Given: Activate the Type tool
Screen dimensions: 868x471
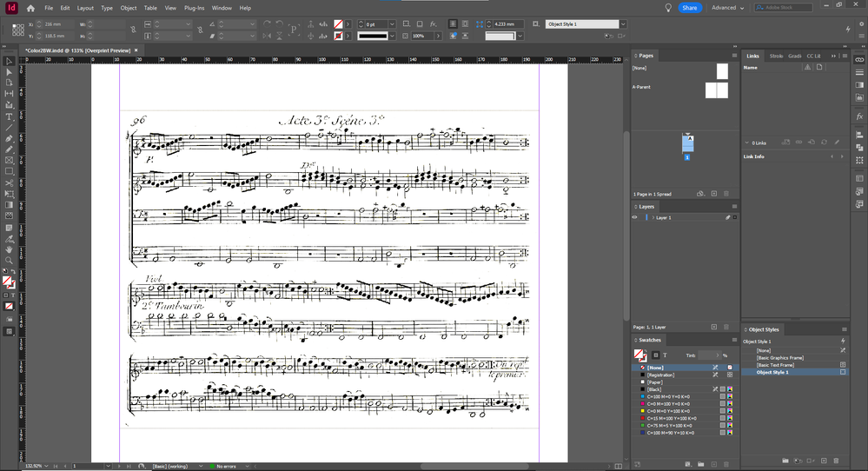Looking at the screenshot, I should [x=9, y=116].
